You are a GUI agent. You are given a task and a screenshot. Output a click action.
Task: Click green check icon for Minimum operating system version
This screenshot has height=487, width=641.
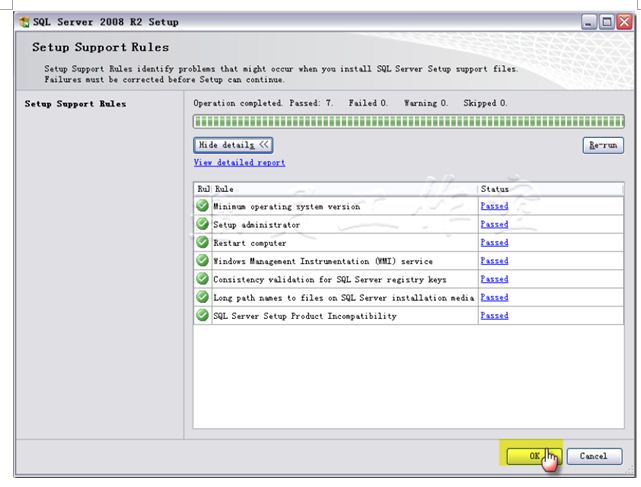point(202,205)
